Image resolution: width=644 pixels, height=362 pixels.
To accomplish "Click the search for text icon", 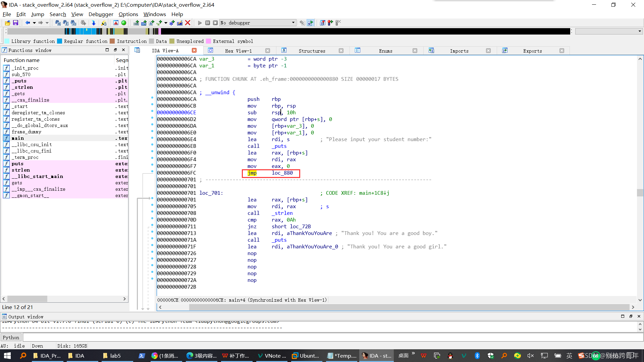I will pos(66,23).
